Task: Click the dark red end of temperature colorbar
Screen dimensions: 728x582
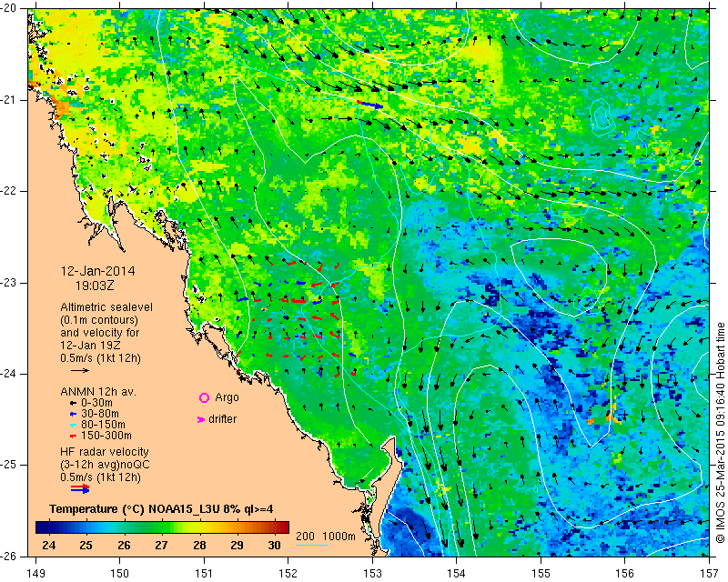Action: pyautogui.click(x=285, y=527)
